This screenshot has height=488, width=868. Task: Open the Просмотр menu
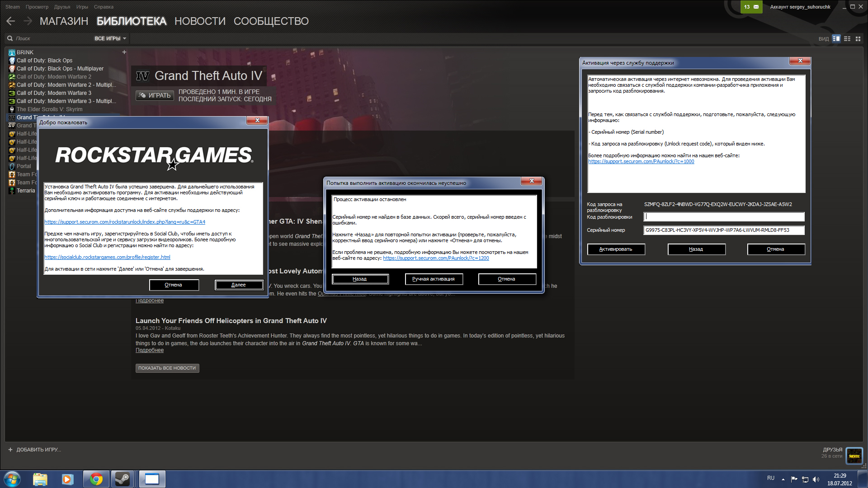[37, 7]
